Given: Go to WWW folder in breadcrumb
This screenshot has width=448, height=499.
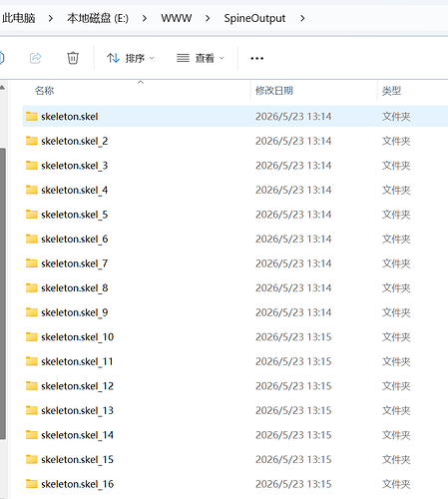Looking at the screenshot, I should [177, 18].
